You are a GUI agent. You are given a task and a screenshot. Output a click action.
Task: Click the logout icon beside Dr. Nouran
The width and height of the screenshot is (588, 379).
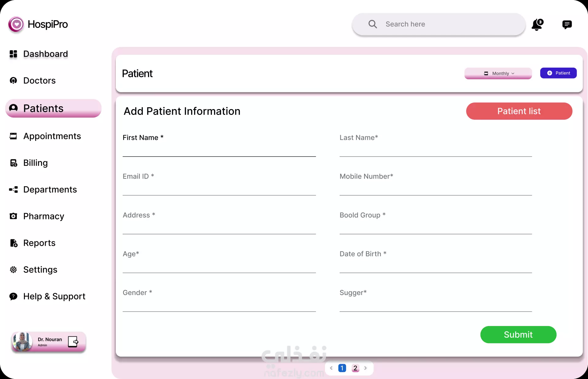tap(73, 341)
